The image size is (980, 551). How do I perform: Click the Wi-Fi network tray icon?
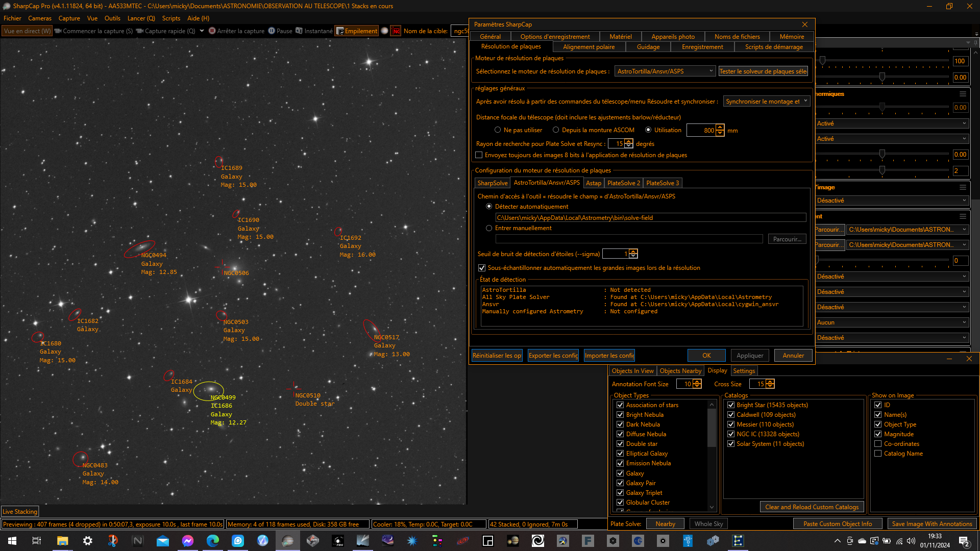click(x=899, y=541)
